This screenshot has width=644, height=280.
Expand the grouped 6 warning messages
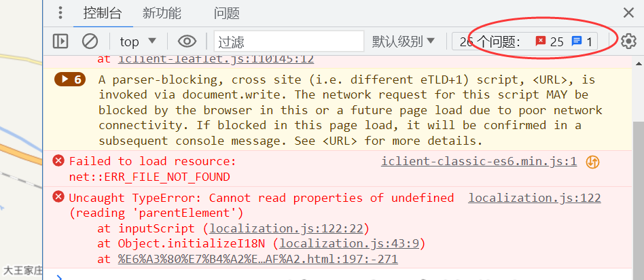70,80
